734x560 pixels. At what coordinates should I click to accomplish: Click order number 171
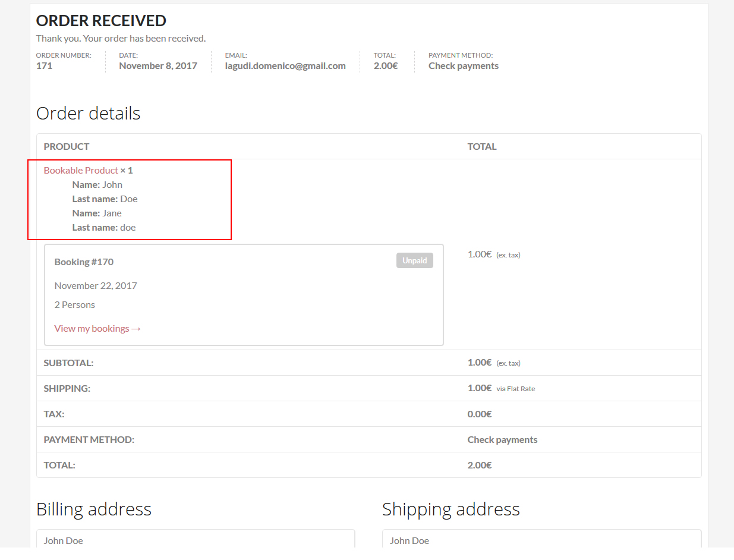44,66
